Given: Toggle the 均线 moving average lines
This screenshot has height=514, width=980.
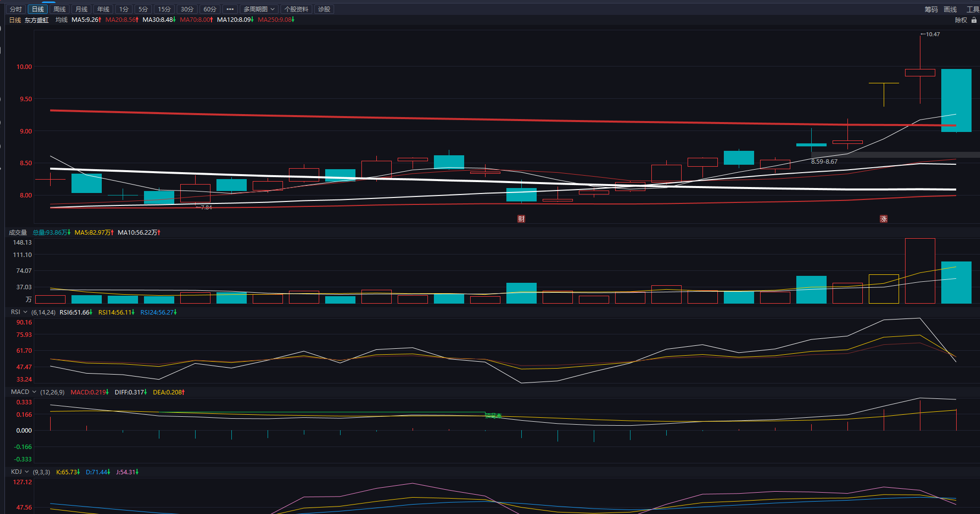Looking at the screenshot, I should pos(61,20).
